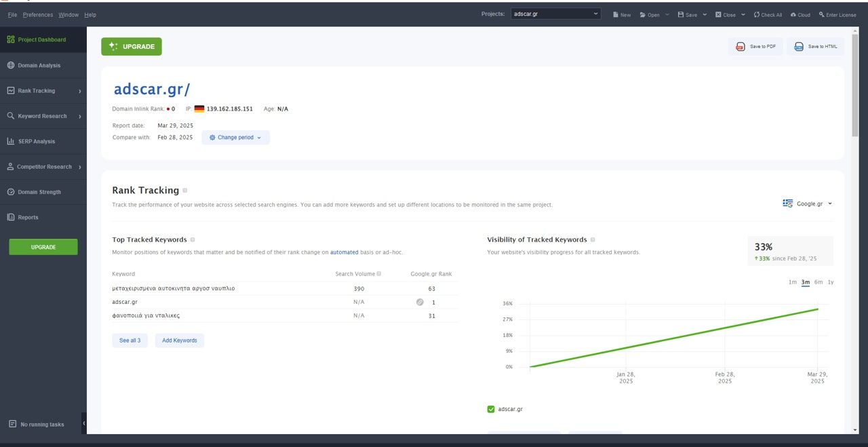Toggle info box beside Visibility of Tracked Keywords
Viewport: 868px width, 447px height.
593,239
